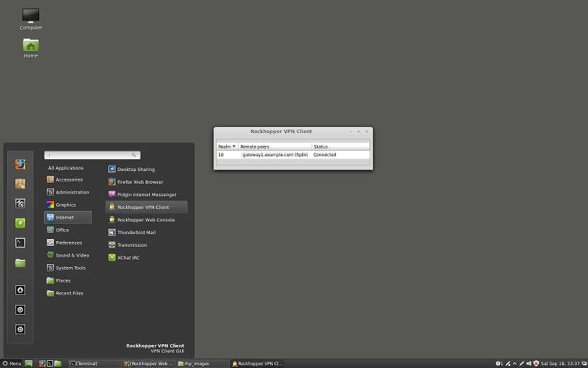588x368 pixels.
Task: Select the Accessories category
Action: (69, 179)
